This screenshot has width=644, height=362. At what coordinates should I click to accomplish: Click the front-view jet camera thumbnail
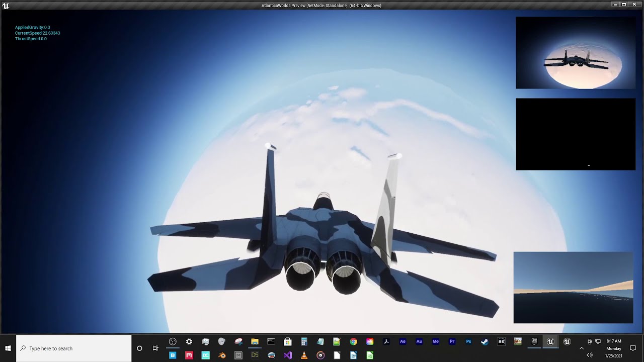pos(576,53)
